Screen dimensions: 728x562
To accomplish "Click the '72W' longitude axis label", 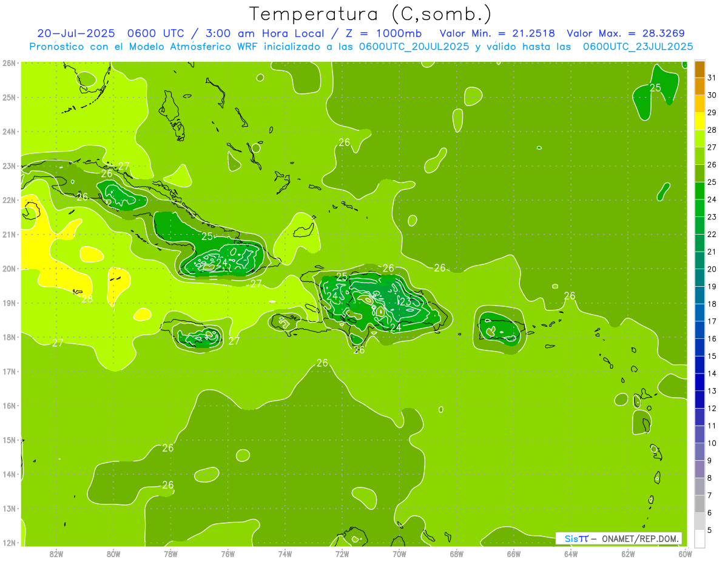I will tap(342, 553).
